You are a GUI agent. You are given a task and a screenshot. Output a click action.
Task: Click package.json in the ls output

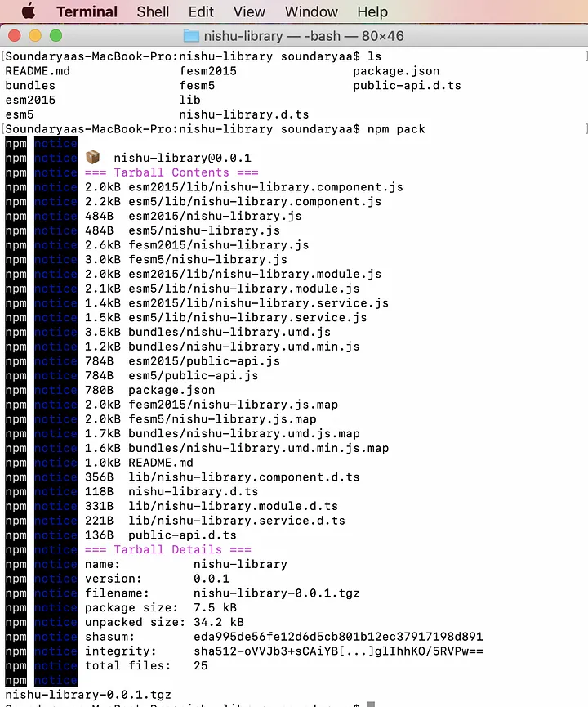[396, 71]
